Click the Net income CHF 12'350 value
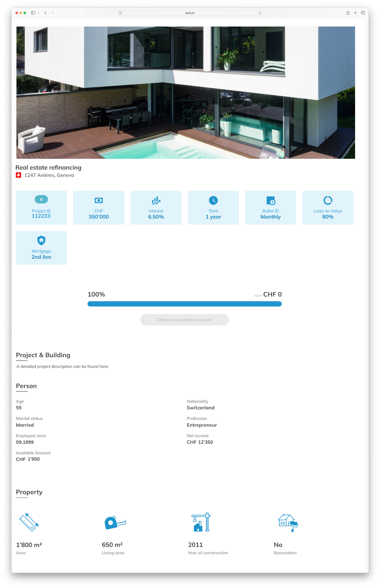This screenshot has height=588, width=380. [200, 442]
